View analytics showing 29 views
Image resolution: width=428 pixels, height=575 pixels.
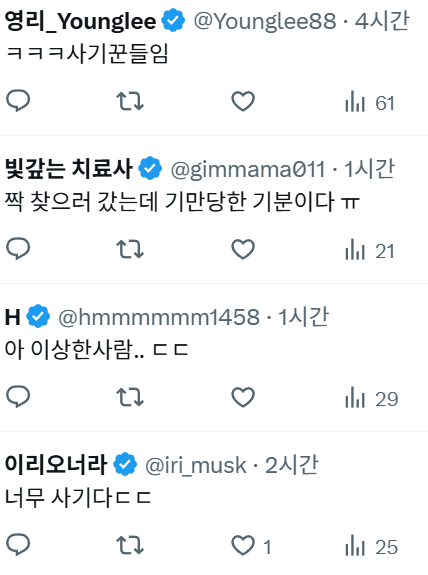(x=371, y=399)
